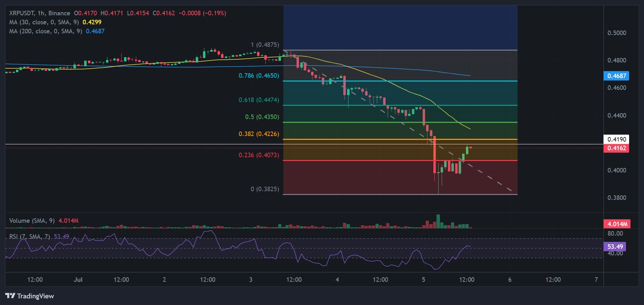Click the MA 200 value 0.4687 in legend
Screen dimensions: 644x305
[95, 31]
